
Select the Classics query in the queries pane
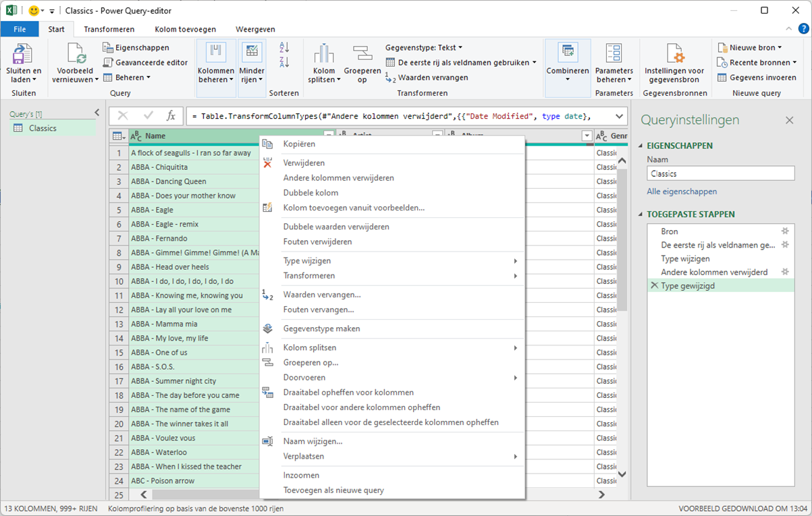pyautogui.click(x=53, y=128)
